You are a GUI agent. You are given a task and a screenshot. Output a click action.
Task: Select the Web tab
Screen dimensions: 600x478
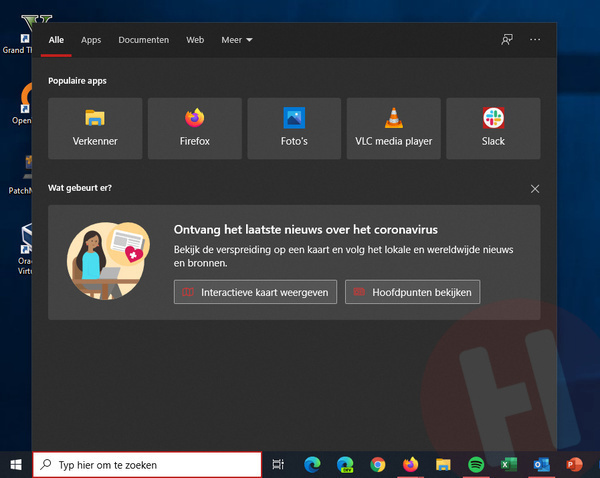(x=195, y=40)
